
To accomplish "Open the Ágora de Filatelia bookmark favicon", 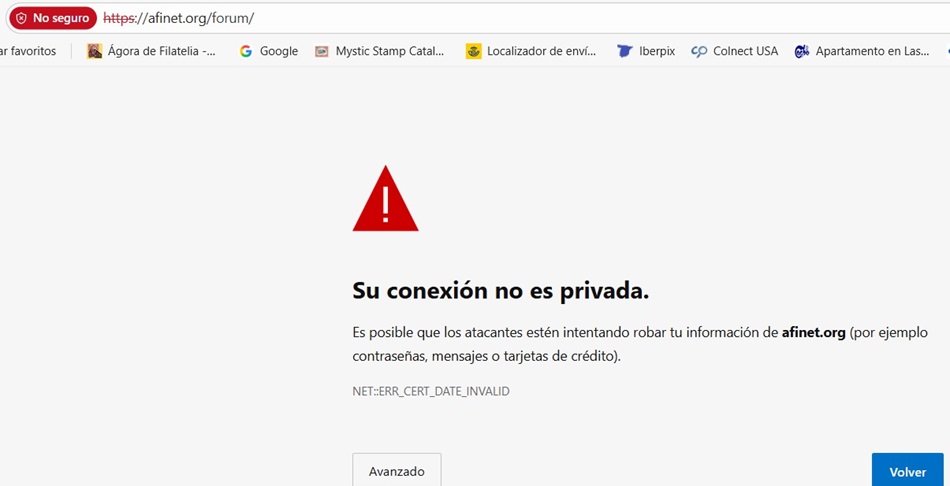I will click(x=95, y=51).
